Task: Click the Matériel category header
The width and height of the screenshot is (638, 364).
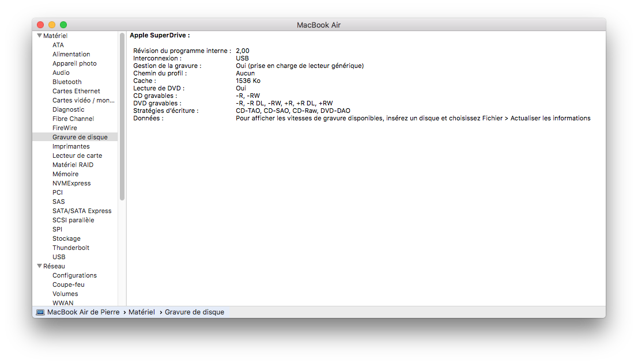Action: [55, 36]
